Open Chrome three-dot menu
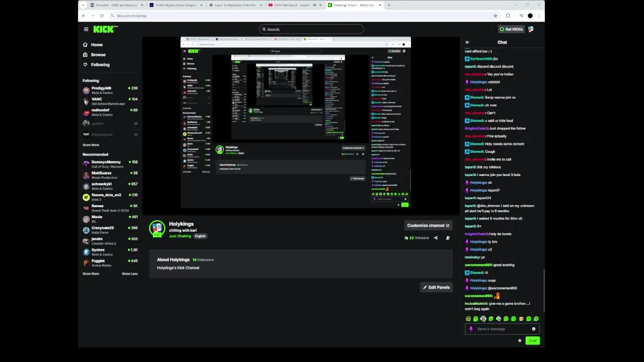 539,16
